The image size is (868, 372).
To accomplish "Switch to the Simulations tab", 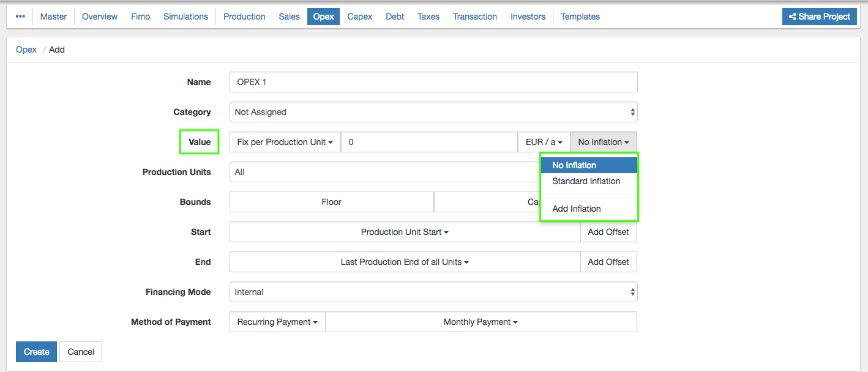I will click(185, 17).
